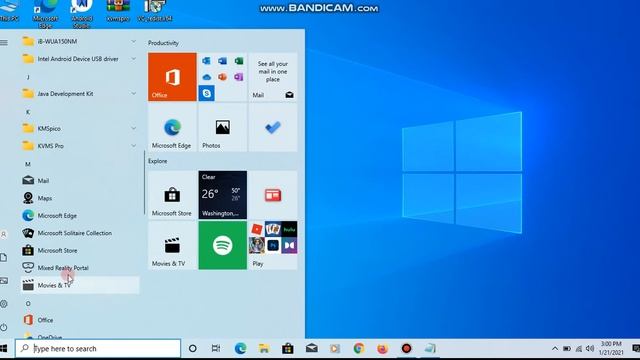The height and width of the screenshot is (360, 640).
Task: Expand the i8-WUA150NM folder
Action: tap(80, 41)
